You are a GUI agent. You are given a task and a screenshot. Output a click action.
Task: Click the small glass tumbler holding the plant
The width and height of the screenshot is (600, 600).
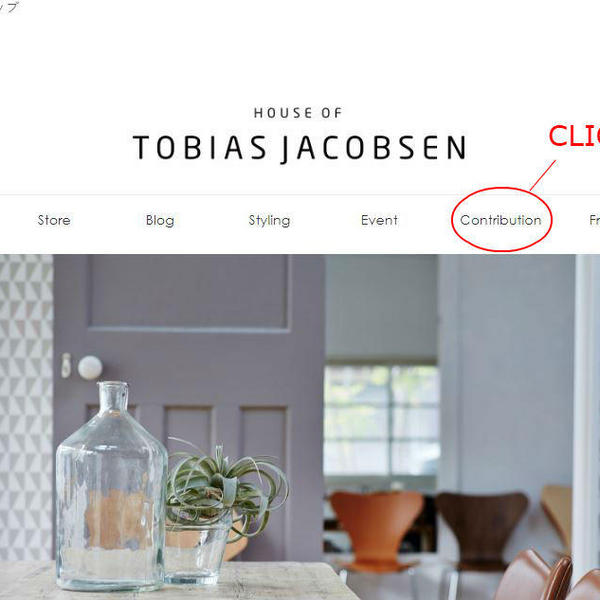pos(196,553)
